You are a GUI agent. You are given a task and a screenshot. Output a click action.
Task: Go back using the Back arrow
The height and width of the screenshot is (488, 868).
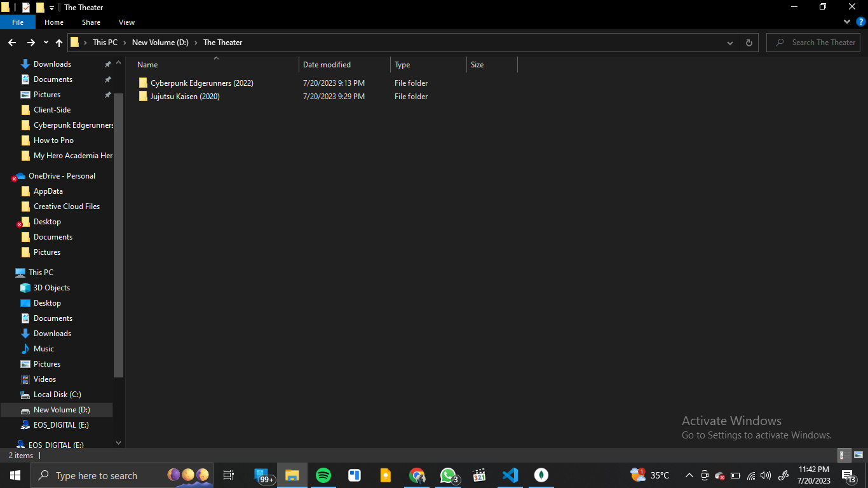tap(12, 43)
